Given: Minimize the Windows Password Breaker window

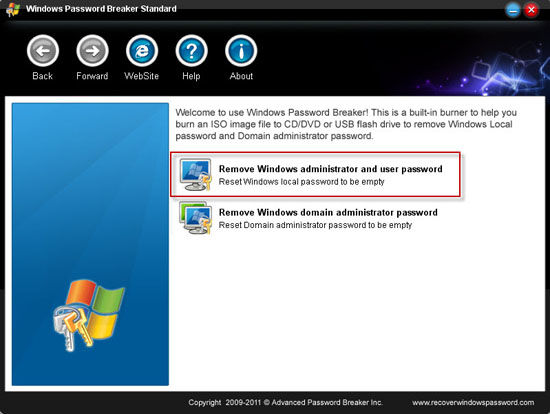Looking at the screenshot, I should click(513, 10).
